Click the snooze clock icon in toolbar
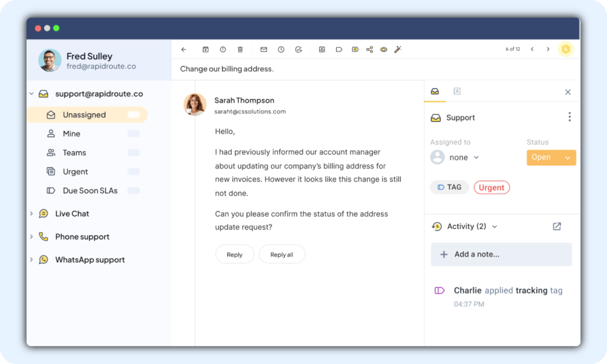607x364 pixels. (281, 49)
